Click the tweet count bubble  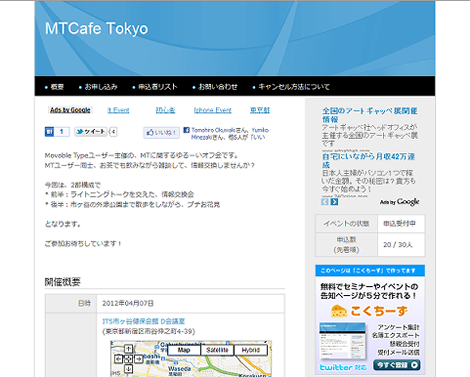pos(113,132)
